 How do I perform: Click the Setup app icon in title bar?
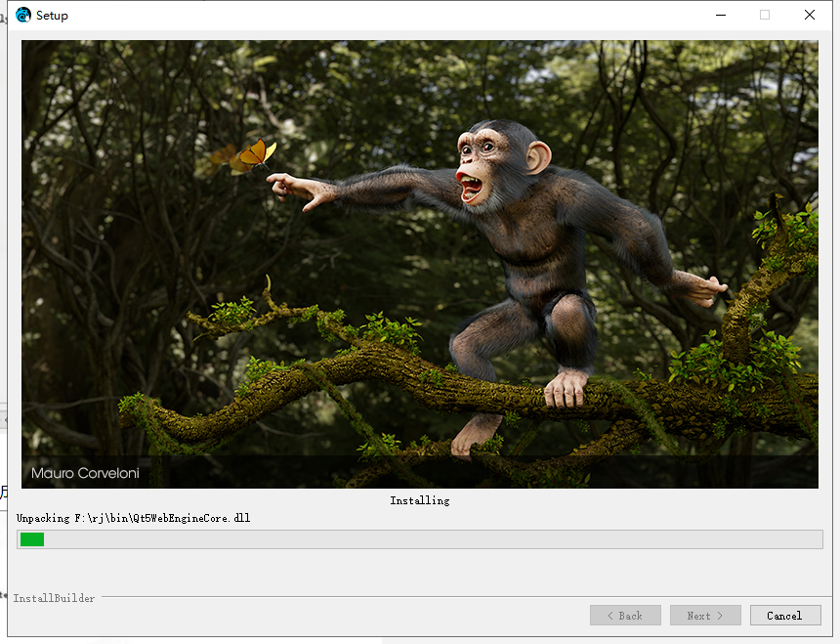tap(23, 15)
